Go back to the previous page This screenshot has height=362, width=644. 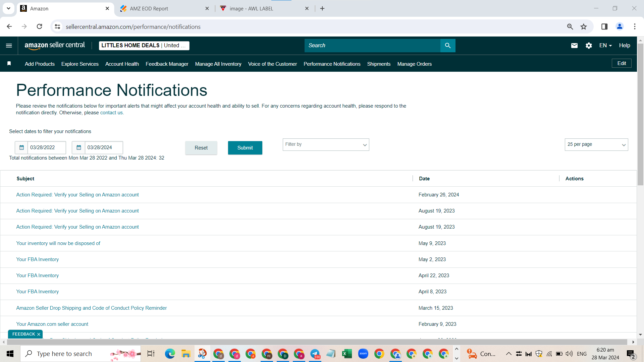pyautogui.click(x=9, y=26)
